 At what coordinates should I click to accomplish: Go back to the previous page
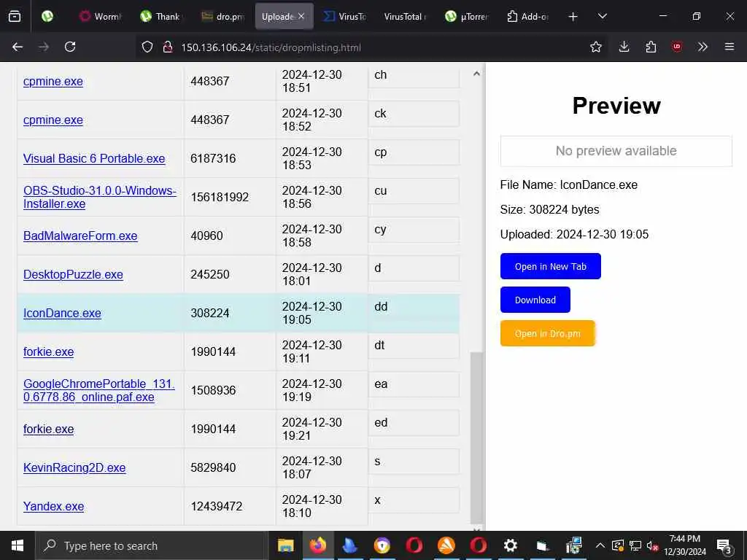point(18,47)
